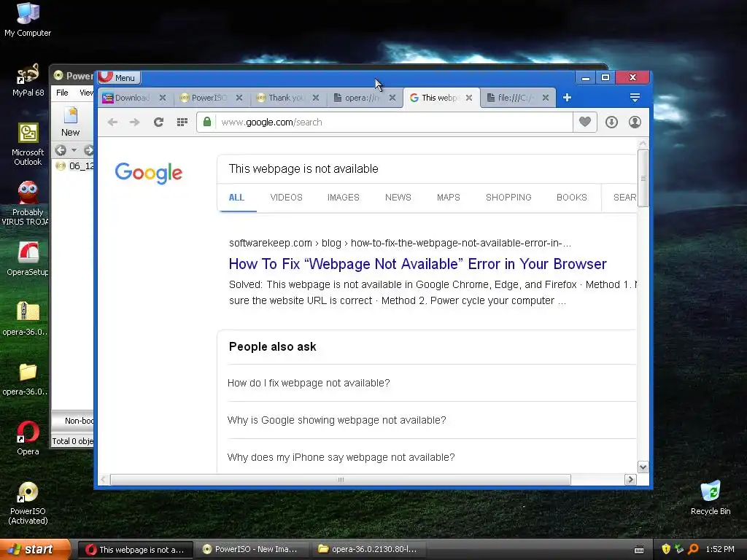Close the Thank you tab
747x560 pixels.
[x=316, y=98]
